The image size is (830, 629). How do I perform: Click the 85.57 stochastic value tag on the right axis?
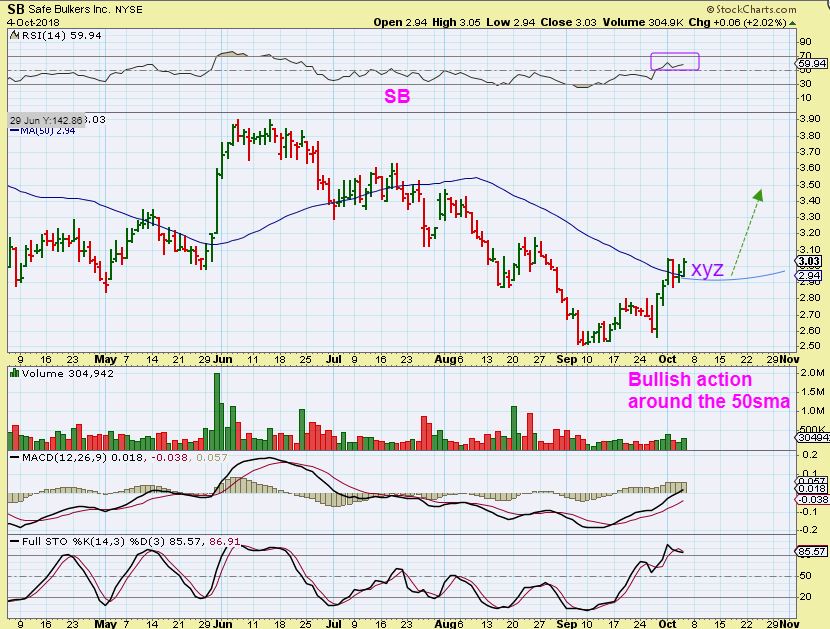(x=811, y=551)
